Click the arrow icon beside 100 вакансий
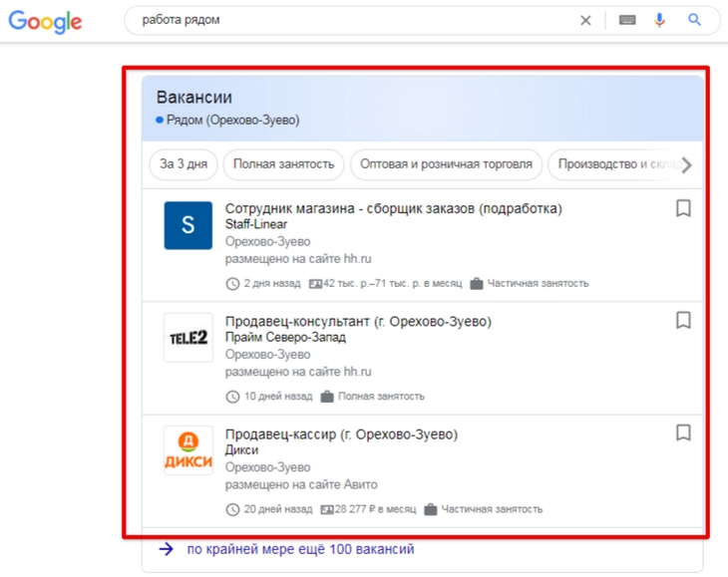This screenshot has width=728, height=577. (x=167, y=549)
